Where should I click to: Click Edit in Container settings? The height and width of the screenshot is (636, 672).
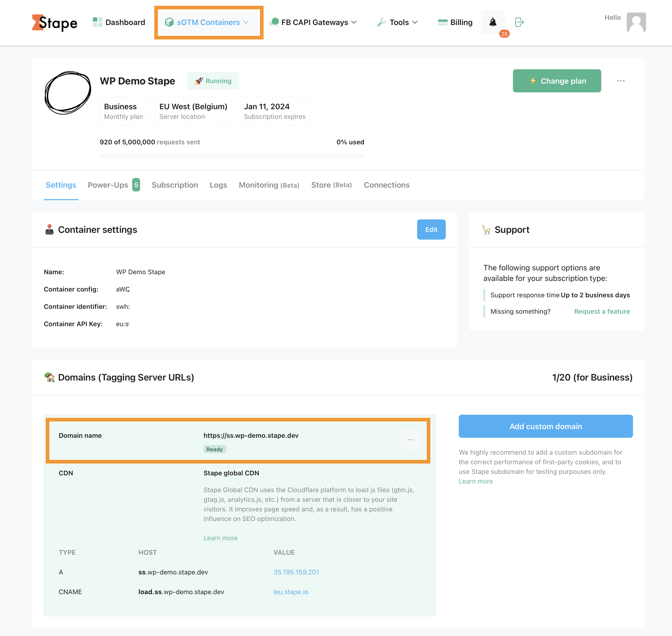(x=431, y=229)
